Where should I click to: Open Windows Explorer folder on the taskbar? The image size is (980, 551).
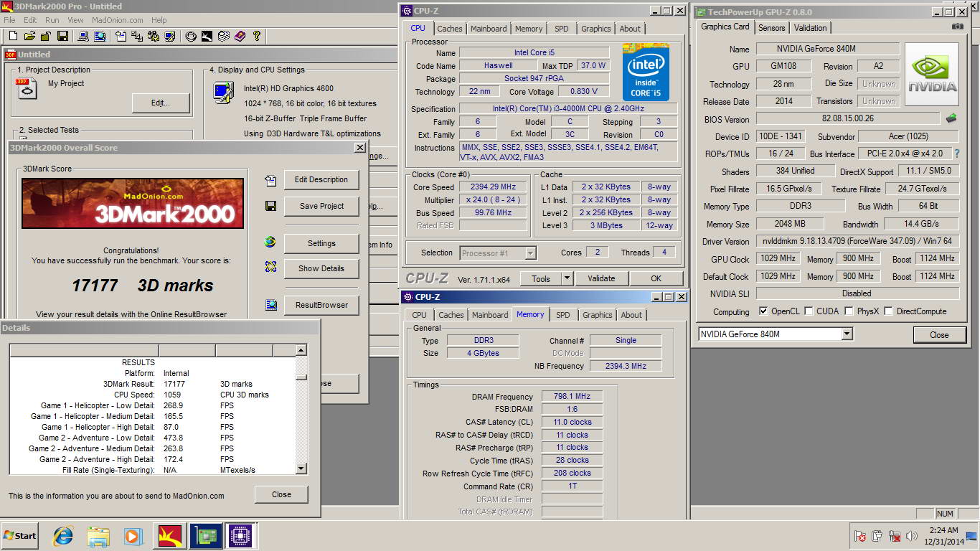point(98,536)
